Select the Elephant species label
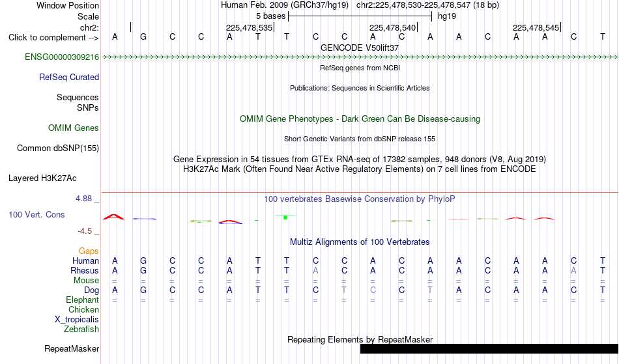This screenshot has width=619, height=364. [83, 300]
